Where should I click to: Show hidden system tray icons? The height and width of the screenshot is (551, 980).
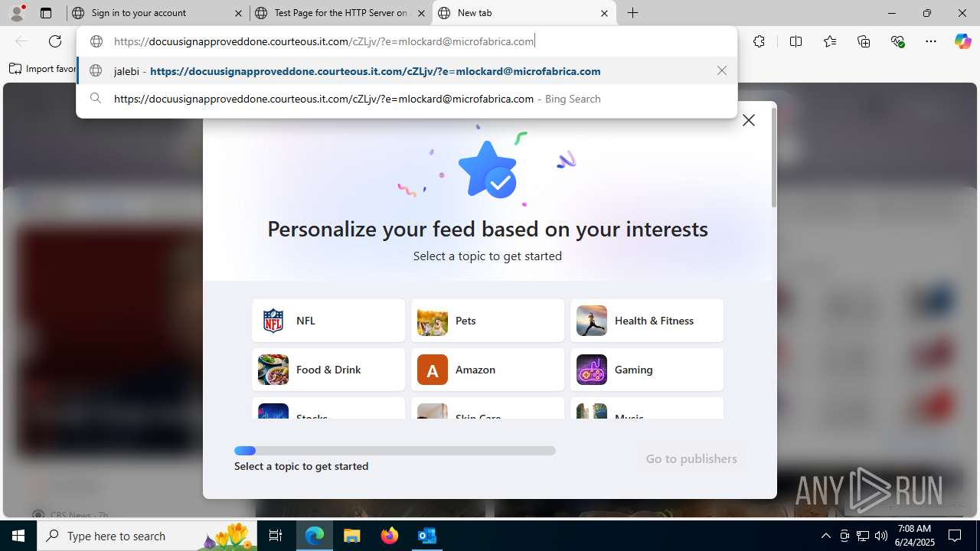825,536
